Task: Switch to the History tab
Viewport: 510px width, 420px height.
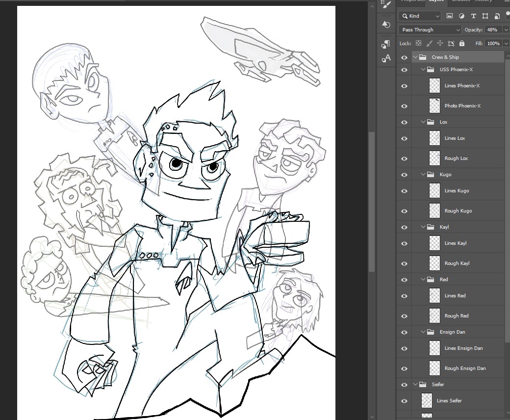Action: click(x=484, y=1)
